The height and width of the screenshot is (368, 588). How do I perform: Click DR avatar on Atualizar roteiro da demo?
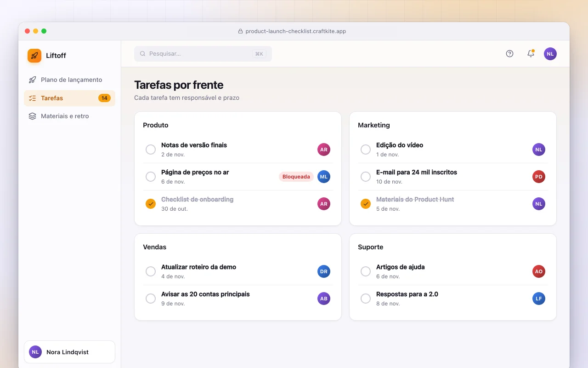pyautogui.click(x=324, y=271)
